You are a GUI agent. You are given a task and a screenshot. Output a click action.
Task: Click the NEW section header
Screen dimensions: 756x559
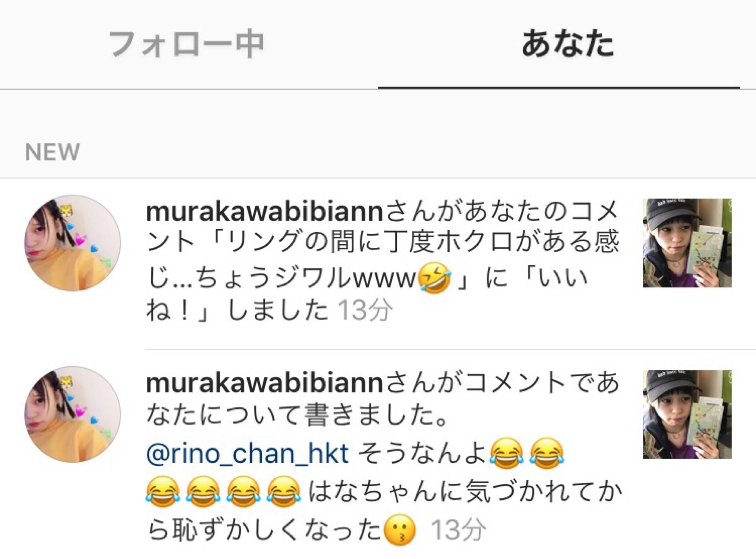(x=52, y=152)
